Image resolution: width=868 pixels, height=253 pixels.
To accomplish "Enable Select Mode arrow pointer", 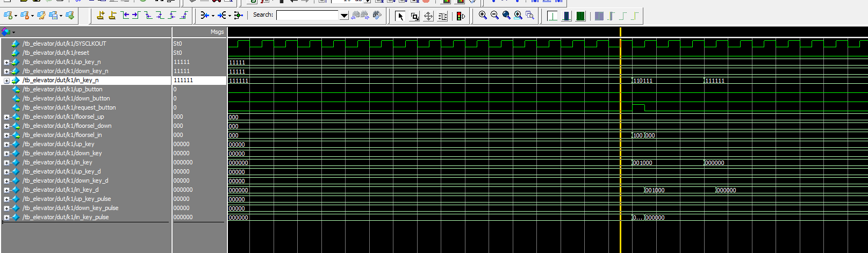I will coord(400,16).
